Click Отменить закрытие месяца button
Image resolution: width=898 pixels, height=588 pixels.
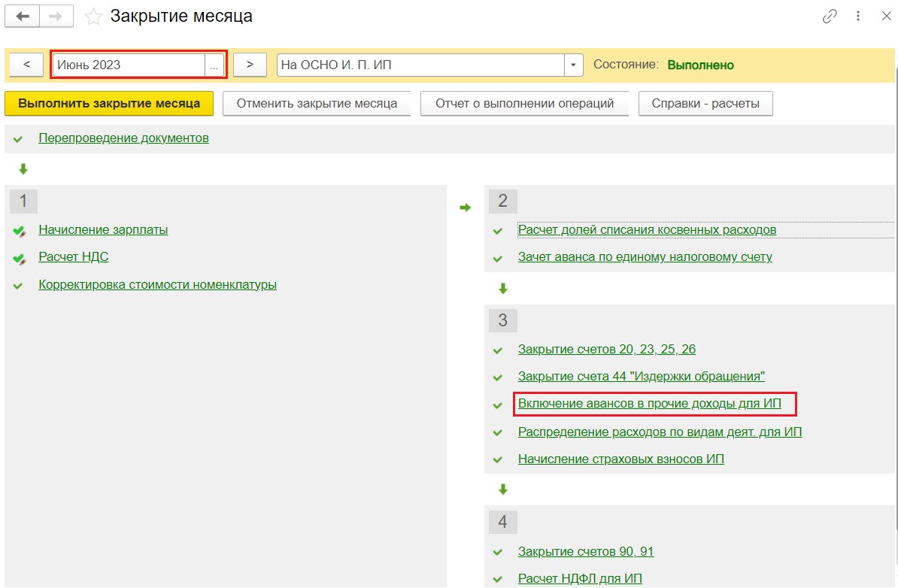point(317,104)
